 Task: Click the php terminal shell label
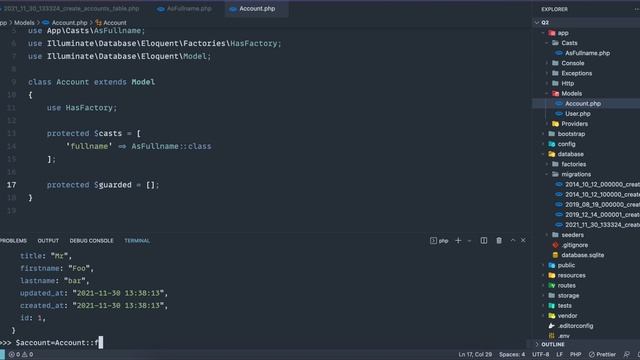(x=439, y=241)
